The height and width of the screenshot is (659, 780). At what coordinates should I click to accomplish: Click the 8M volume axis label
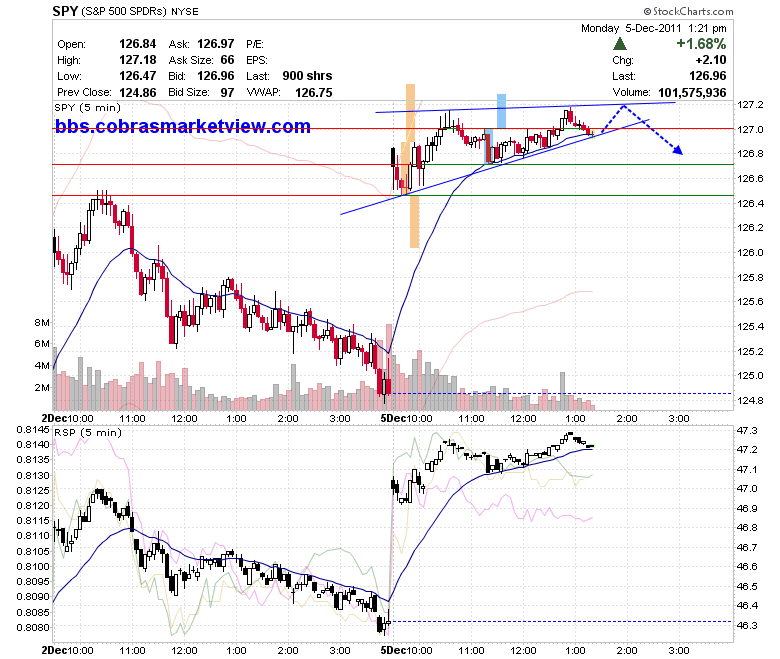[42, 323]
